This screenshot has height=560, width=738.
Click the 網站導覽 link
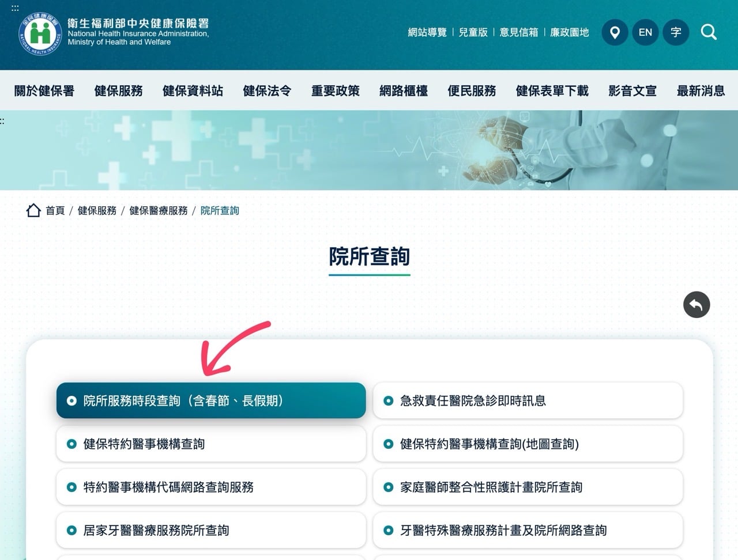pos(427,32)
